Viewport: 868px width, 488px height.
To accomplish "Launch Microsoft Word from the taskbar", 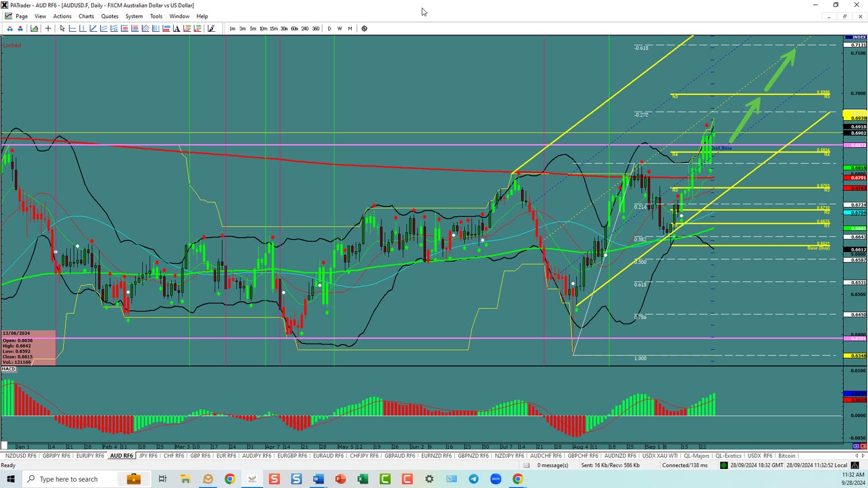I will (318, 479).
